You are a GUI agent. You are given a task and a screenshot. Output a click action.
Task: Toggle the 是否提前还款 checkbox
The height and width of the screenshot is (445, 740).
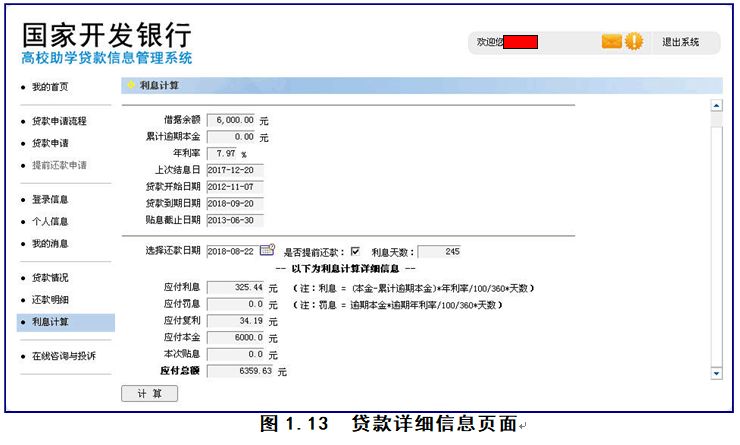355,251
